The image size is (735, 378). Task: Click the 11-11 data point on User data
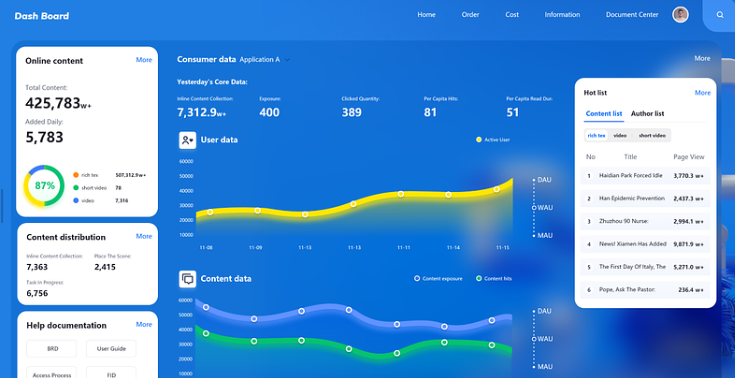coord(401,194)
